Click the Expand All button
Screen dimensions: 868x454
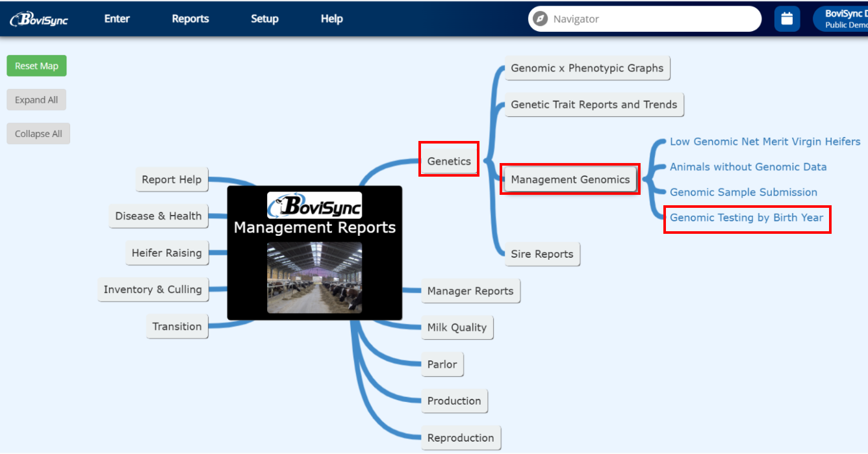[x=36, y=100]
